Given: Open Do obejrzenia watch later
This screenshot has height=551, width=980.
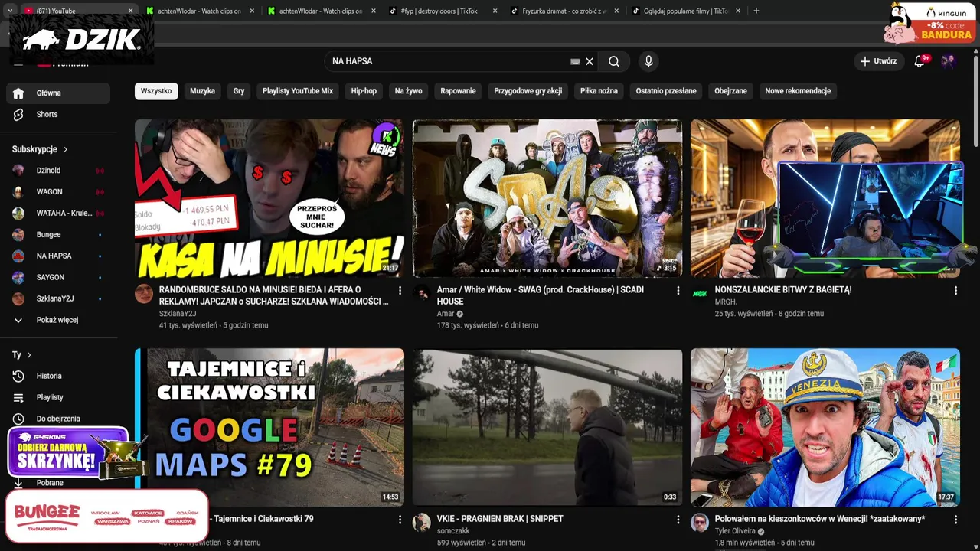Looking at the screenshot, I should (x=58, y=419).
